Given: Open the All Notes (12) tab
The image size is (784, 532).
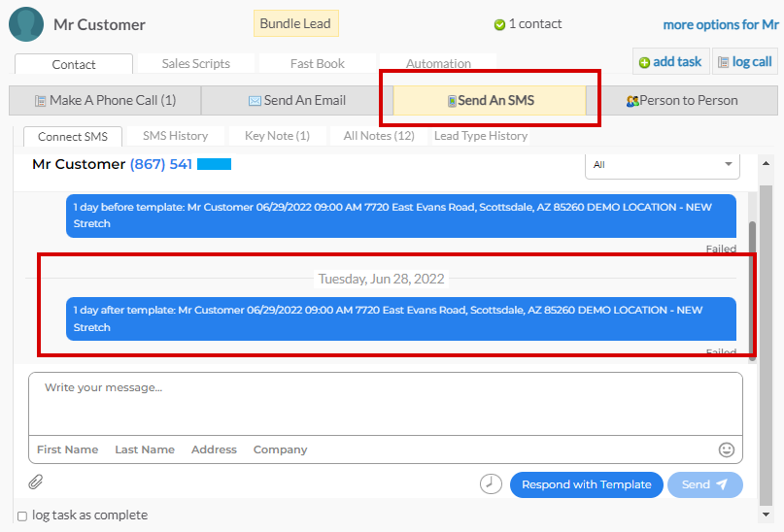Looking at the screenshot, I should click(379, 136).
